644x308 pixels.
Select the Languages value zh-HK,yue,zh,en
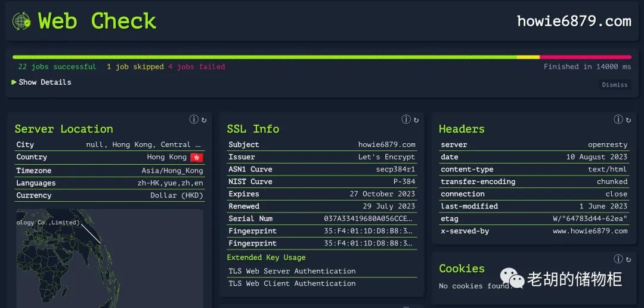click(x=170, y=183)
